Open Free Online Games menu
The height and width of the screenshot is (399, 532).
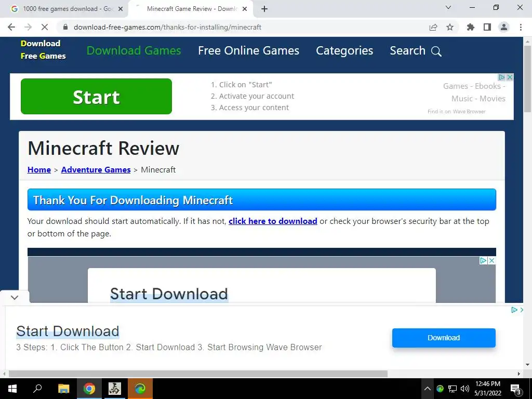pyautogui.click(x=249, y=50)
